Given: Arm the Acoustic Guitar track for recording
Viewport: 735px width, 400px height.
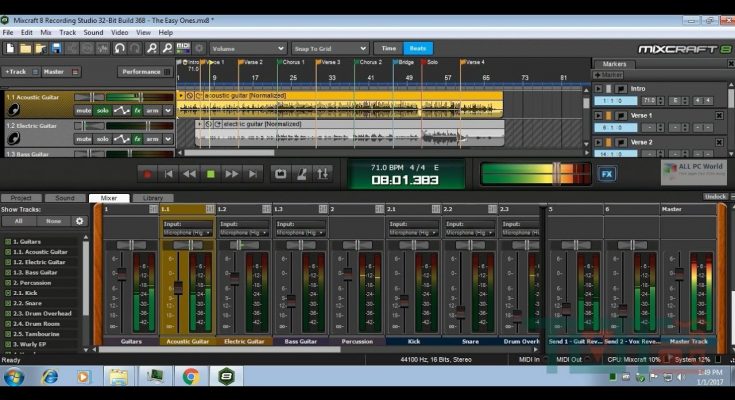Looking at the screenshot, I should (x=153, y=110).
